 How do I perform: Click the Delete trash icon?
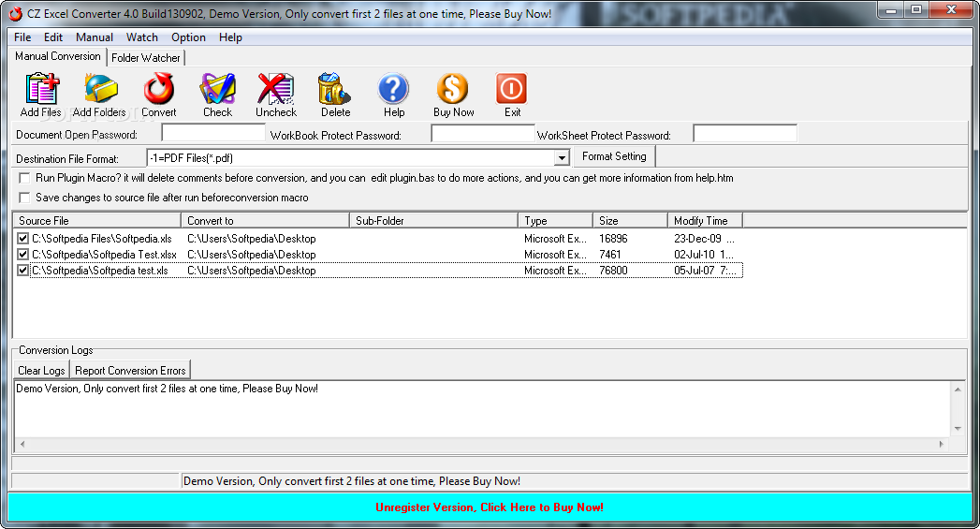(334, 89)
